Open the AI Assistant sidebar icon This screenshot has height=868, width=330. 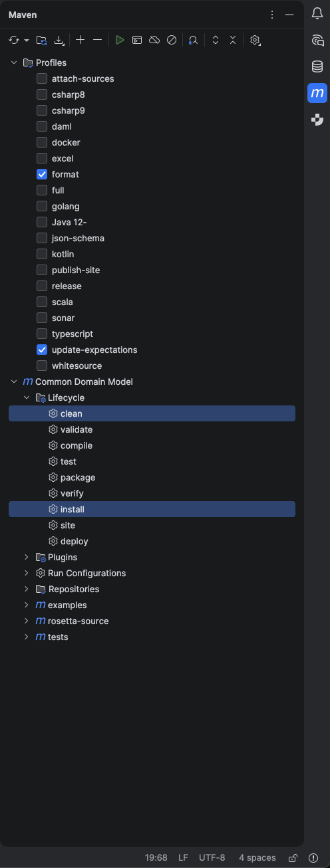(x=317, y=41)
